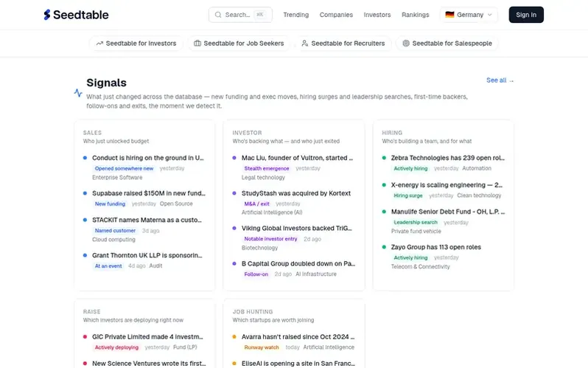Click the search magnifier icon

click(218, 15)
